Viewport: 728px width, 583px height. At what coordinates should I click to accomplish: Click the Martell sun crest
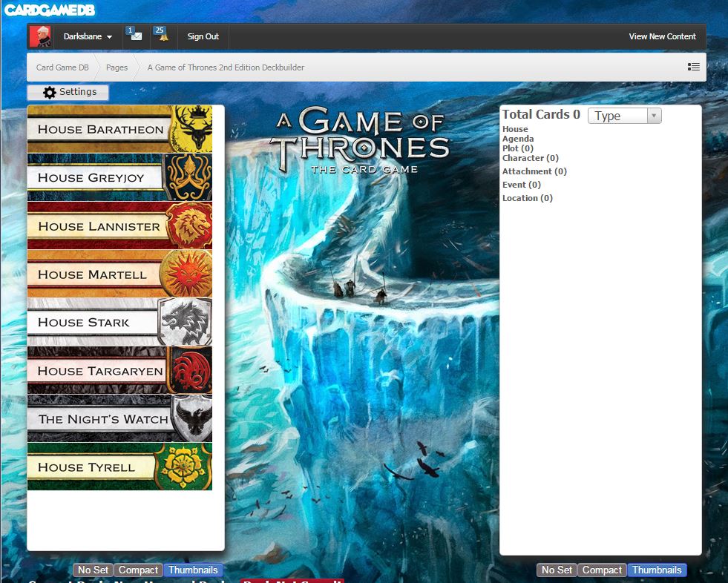click(187, 274)
